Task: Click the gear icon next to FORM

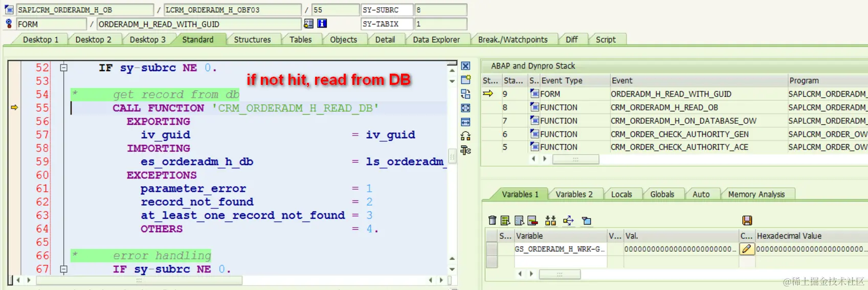Action: pyautogui.click(x=9, y=24)
